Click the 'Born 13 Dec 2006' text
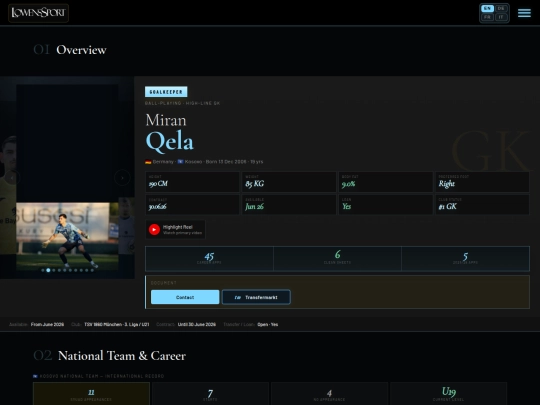This screenshot has height=405, width=540. coord(226,162)
